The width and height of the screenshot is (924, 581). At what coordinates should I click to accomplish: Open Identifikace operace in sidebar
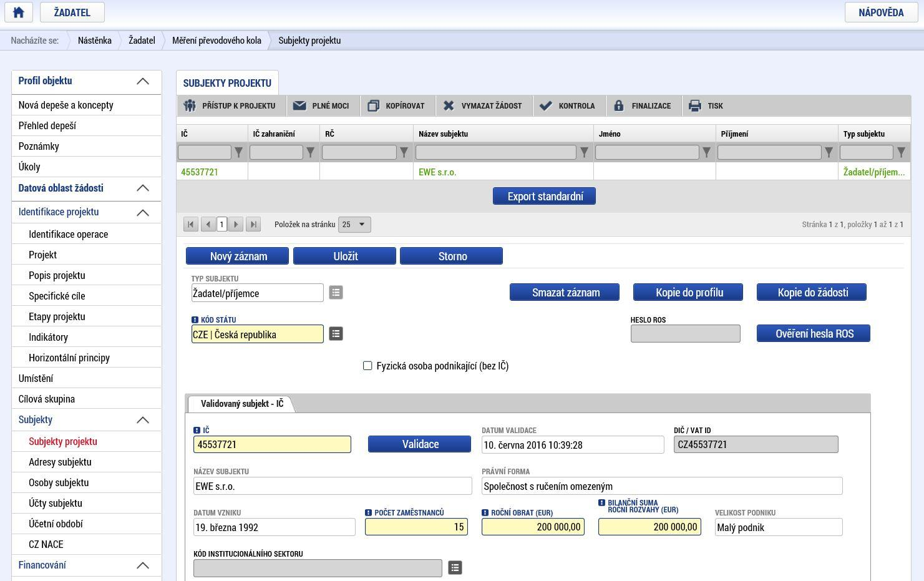(68, 234)
